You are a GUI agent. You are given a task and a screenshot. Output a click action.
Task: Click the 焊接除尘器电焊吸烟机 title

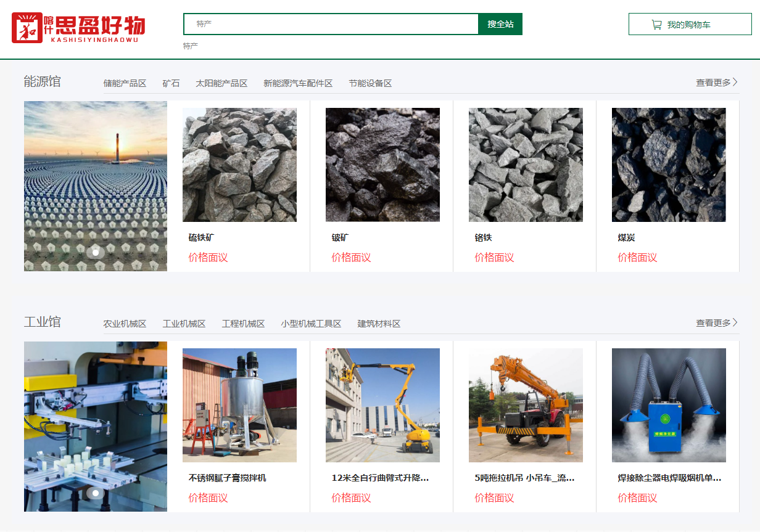pos(669,478)
